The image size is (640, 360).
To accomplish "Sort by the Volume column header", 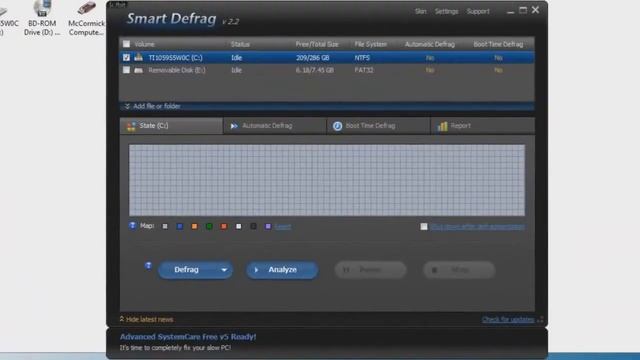I will tap(144, 44).
